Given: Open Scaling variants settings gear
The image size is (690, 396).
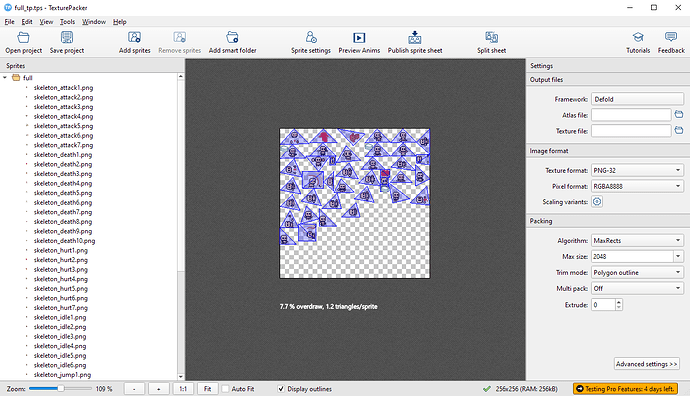Looking at the screenshot, I should coord(597,202).
